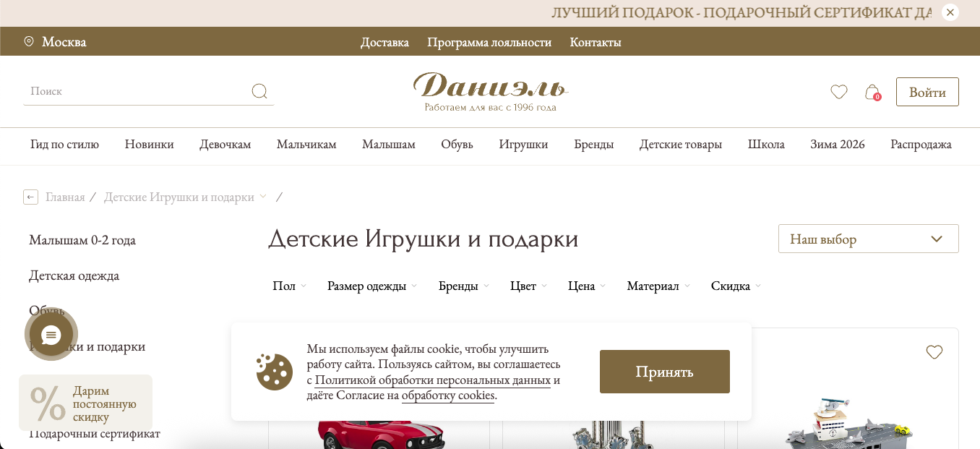The image size is (980, 449).
Task: Click the Подарочный сертификат sidebar entry
Action: [x=94, y=433]
